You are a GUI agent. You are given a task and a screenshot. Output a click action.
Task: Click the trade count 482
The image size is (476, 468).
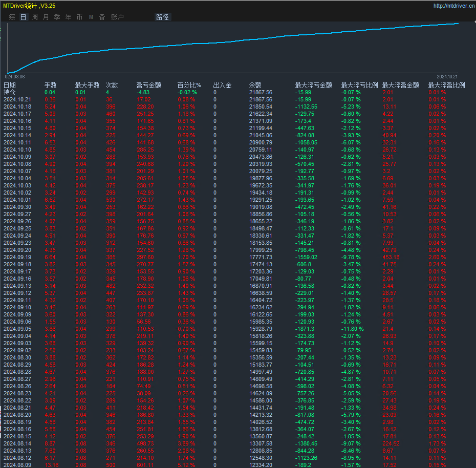point(111,286)
